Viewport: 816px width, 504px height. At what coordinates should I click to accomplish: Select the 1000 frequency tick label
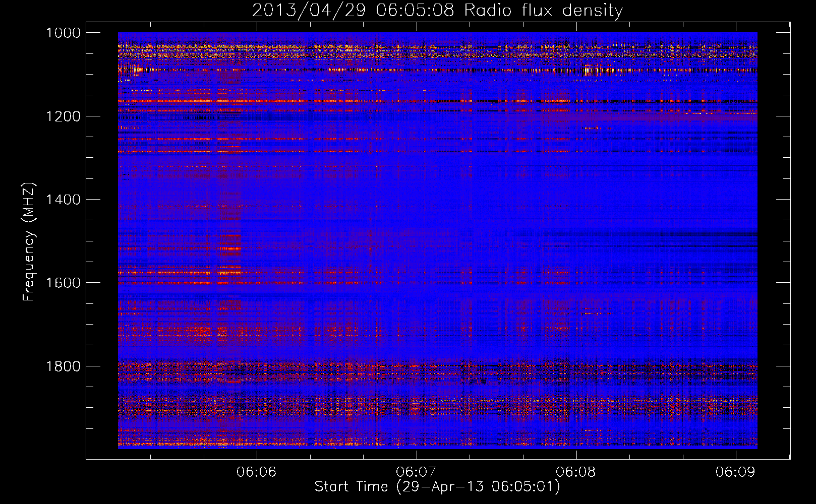click(x=63, y=33)
